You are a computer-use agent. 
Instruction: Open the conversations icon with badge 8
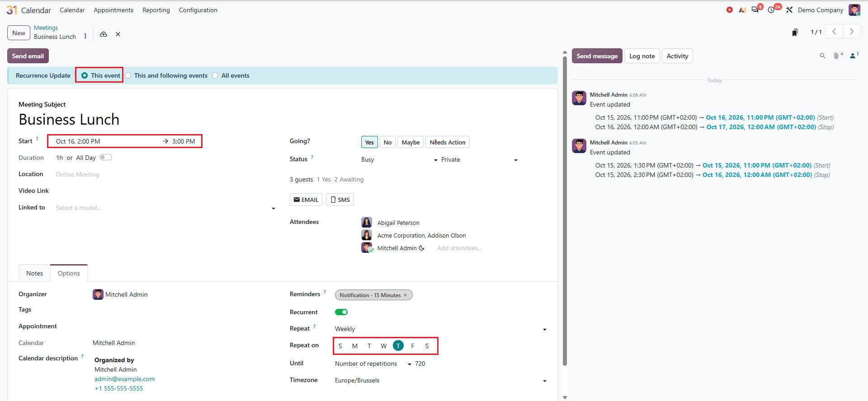coord(755,9)
